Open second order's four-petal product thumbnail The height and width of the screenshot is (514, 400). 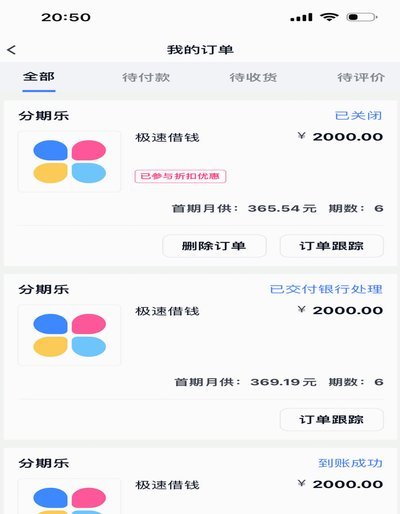tap(69, 335)
